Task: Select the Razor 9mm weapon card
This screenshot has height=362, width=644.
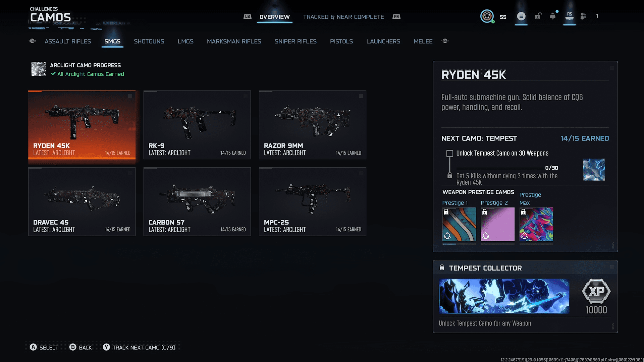Action: (x=312, y=125)
